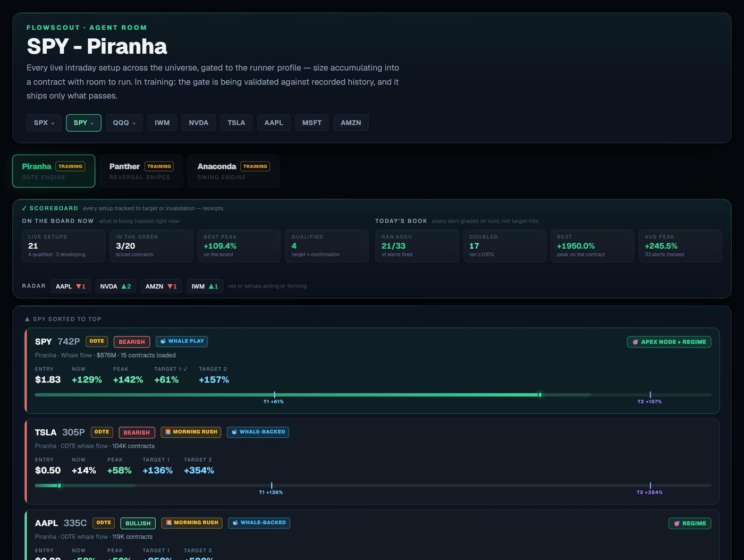Toggle the SPY sorted to top triangle
This screenshot has width=744, height=560.
(x=27, y=319)
